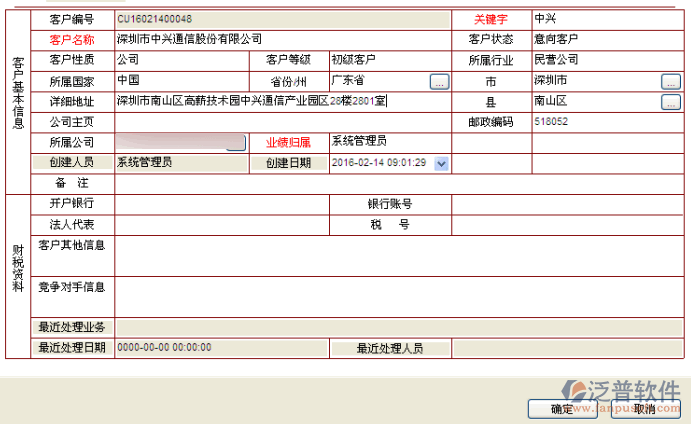
Task: Click the 县 county lookup ellipsis button
Action: pos(670,102)
